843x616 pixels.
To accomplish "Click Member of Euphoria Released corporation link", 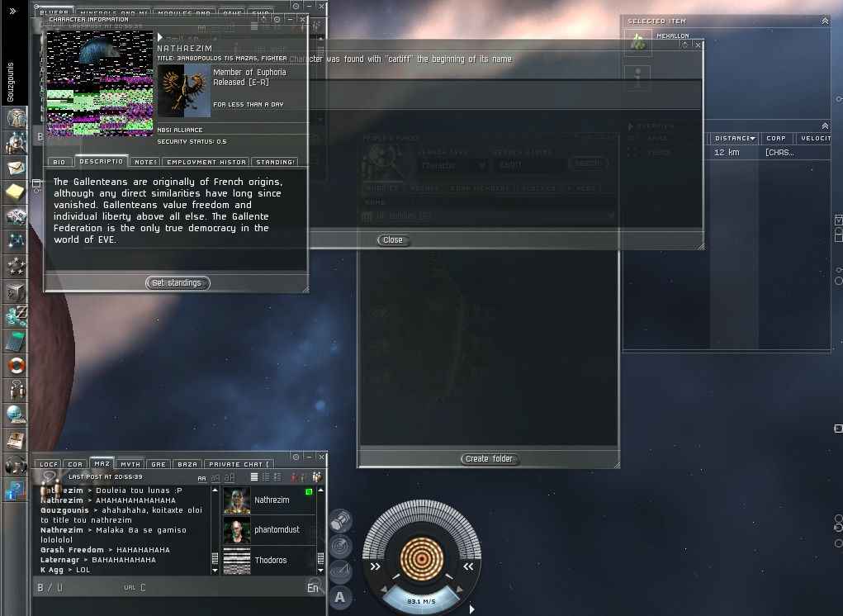I will pyautogui.click(x=249, y=77).
